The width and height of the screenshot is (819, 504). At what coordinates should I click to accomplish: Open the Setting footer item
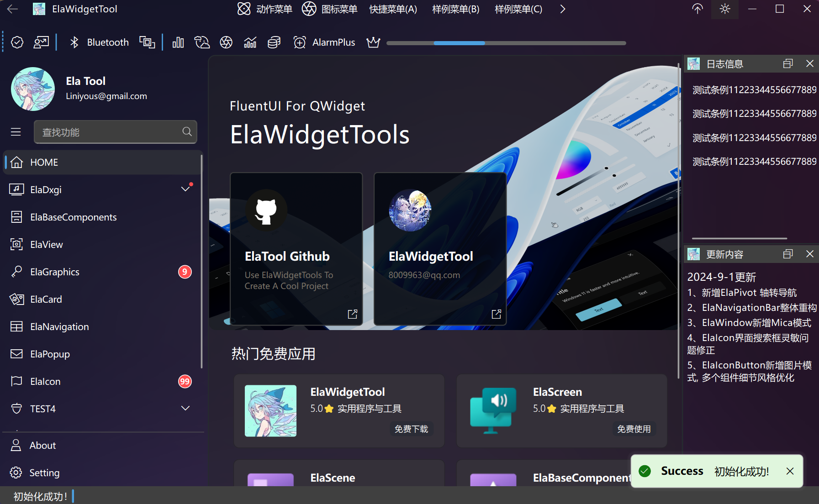pyautogui.click(x=102, y=473)
